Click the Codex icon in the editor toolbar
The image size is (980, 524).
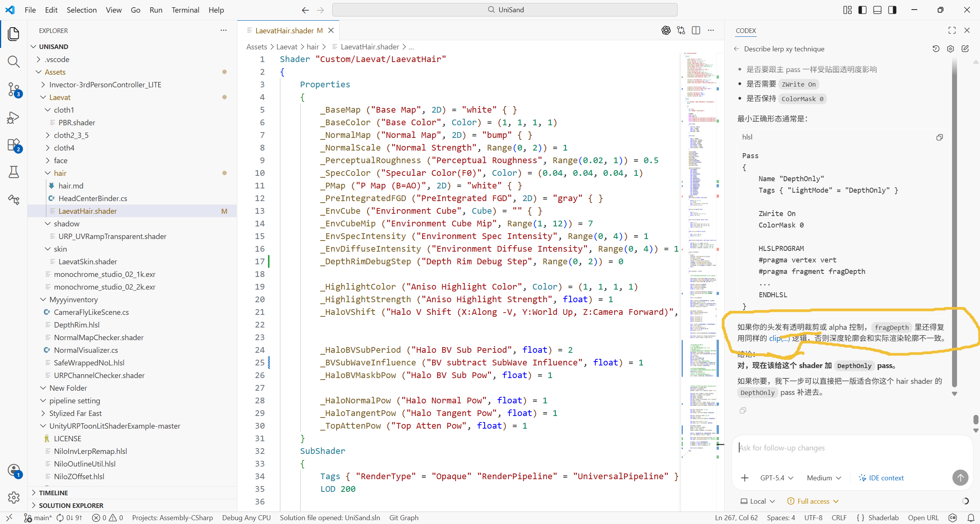tap(666, 30)
